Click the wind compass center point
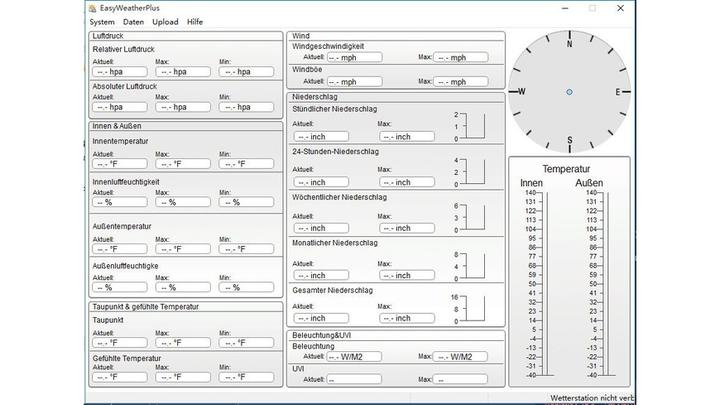 (569, 92)
